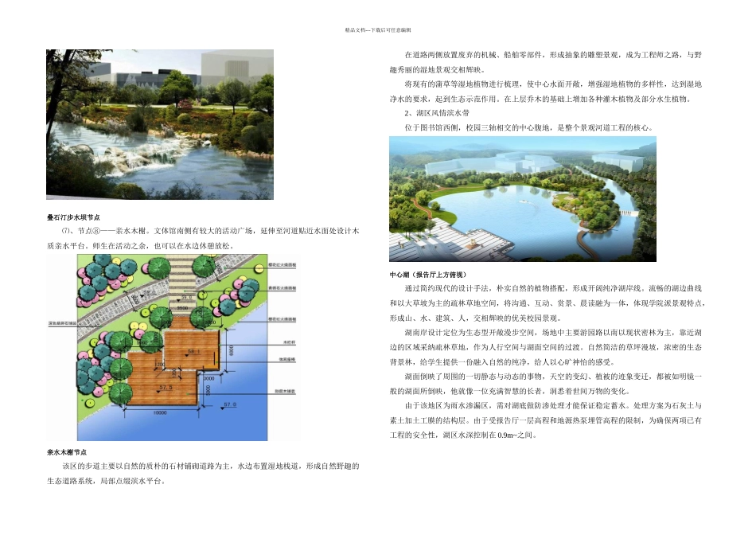
Task: Select the '57.0' elevation mark on the water
Action: point(230,404)
